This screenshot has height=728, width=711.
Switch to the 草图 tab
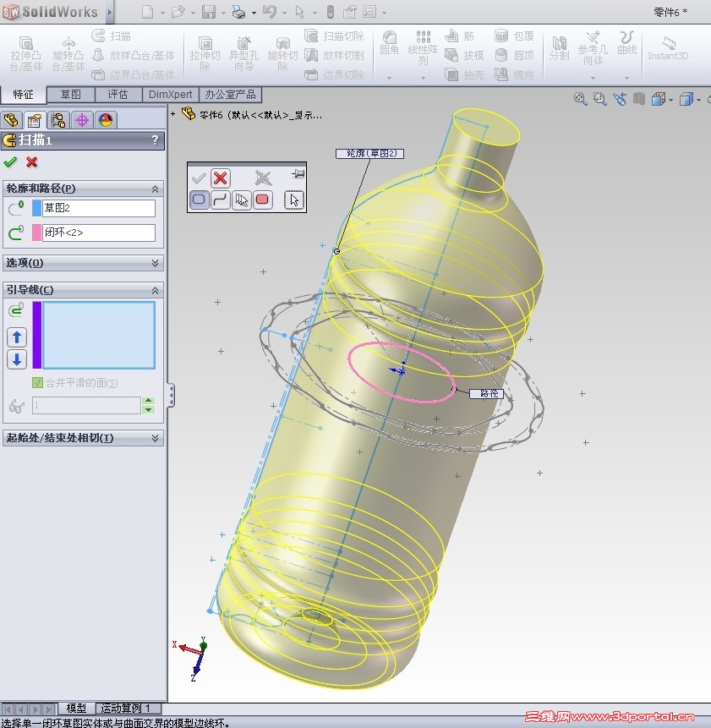click(x=70, y=95)
